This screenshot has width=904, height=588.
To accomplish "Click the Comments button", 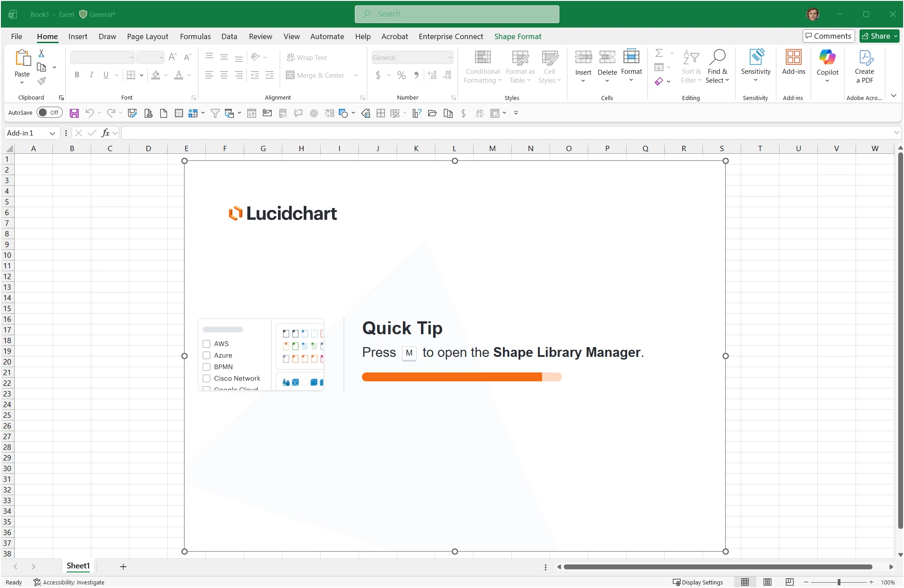I will tap(828, 36).
